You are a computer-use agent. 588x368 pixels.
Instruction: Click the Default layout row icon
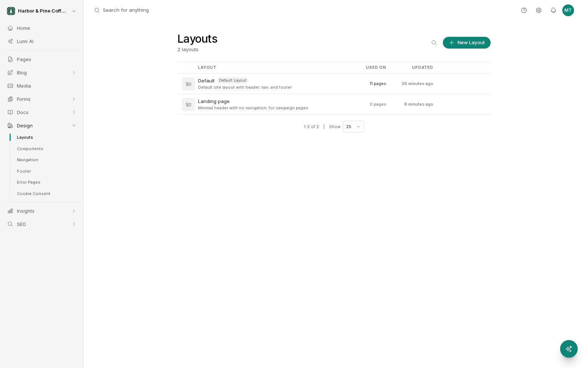(x=189, y=84)
